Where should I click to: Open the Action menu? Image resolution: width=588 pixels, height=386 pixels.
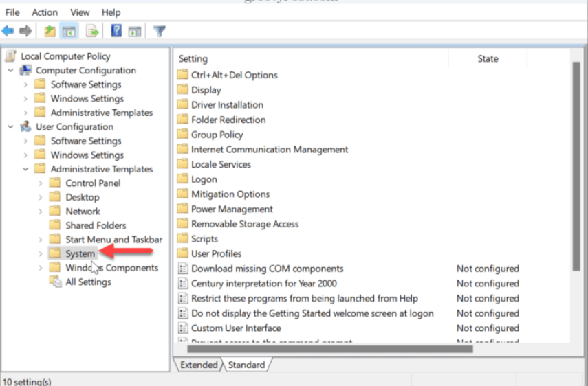[45, 12]
